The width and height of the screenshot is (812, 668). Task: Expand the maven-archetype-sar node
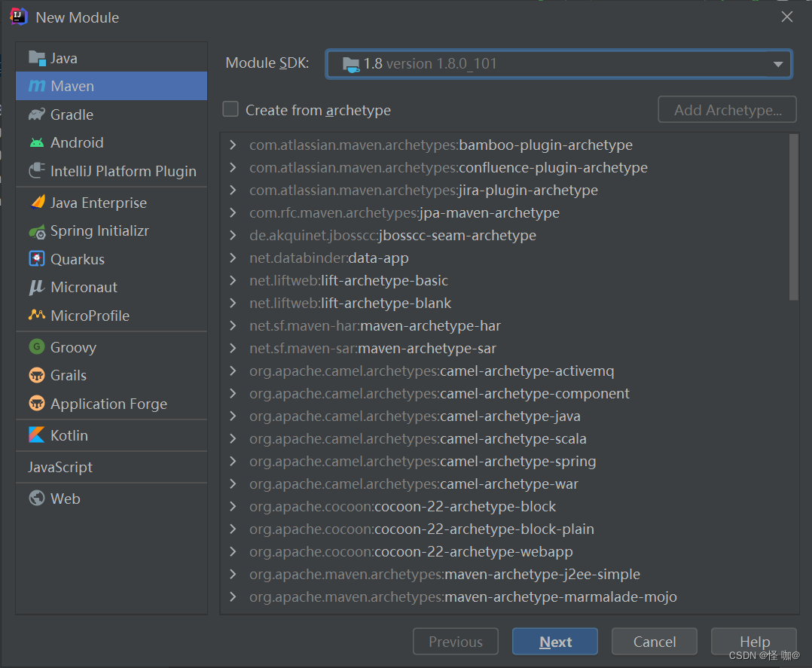[233, 348]
